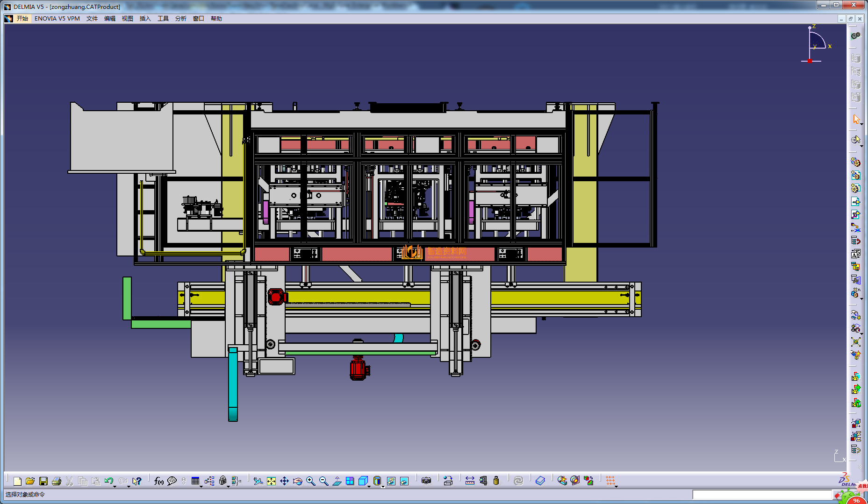Expand the Undo history dropdown arrow
The height and width of the screenshot is (504, 868).
pos(115,486)
